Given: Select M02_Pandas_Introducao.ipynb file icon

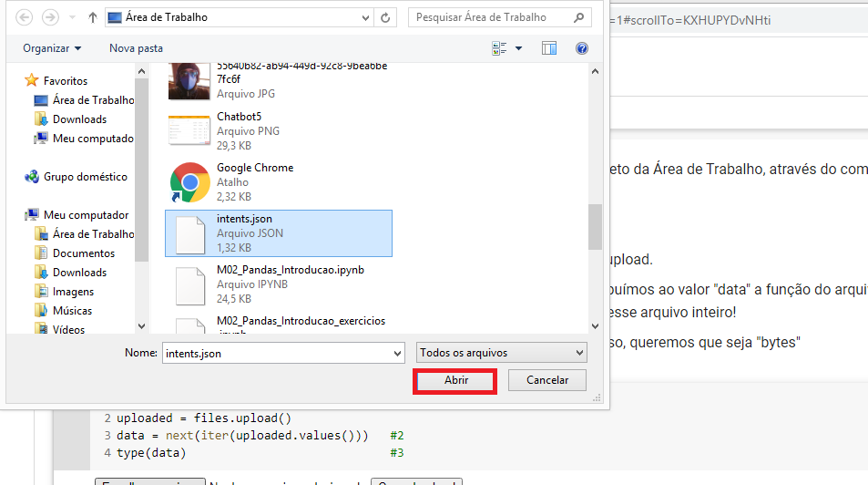Looking at the screenshot, I should pos(189,286).
